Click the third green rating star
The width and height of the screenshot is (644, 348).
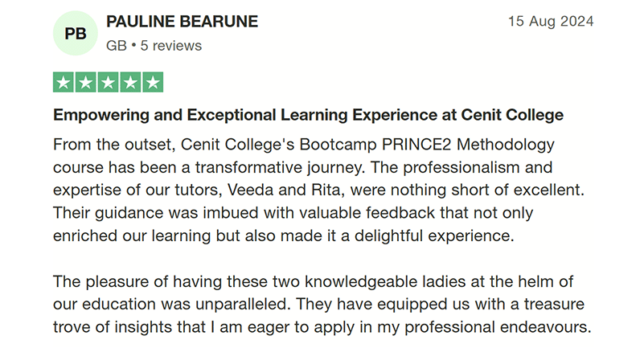tap(108, 82)
